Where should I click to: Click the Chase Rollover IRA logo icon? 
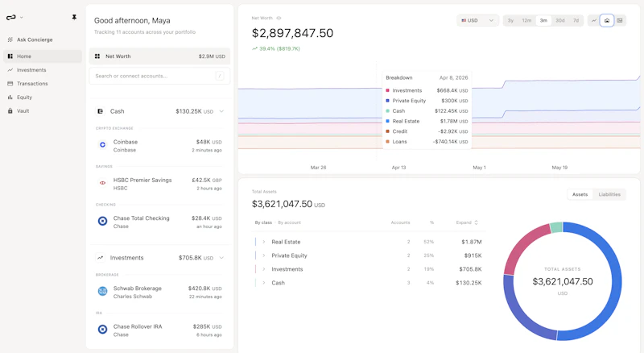pyautogui.click(x=102, y=330)
